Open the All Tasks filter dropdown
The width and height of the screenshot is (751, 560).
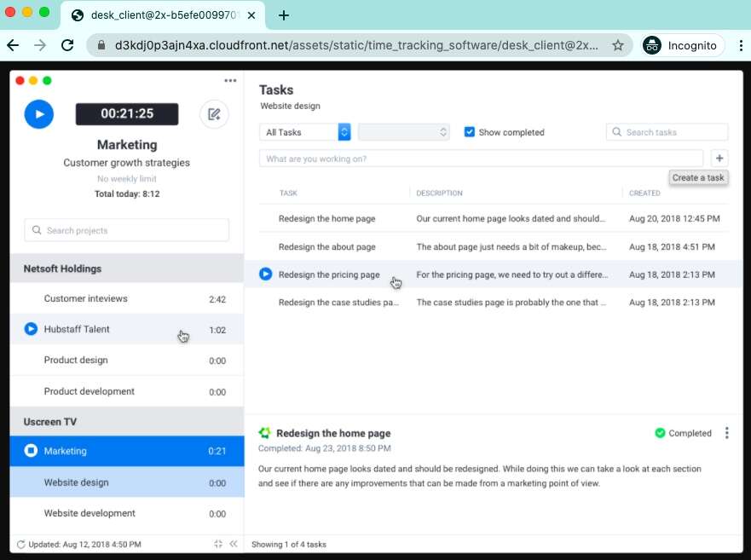click(x=303, y=131)
